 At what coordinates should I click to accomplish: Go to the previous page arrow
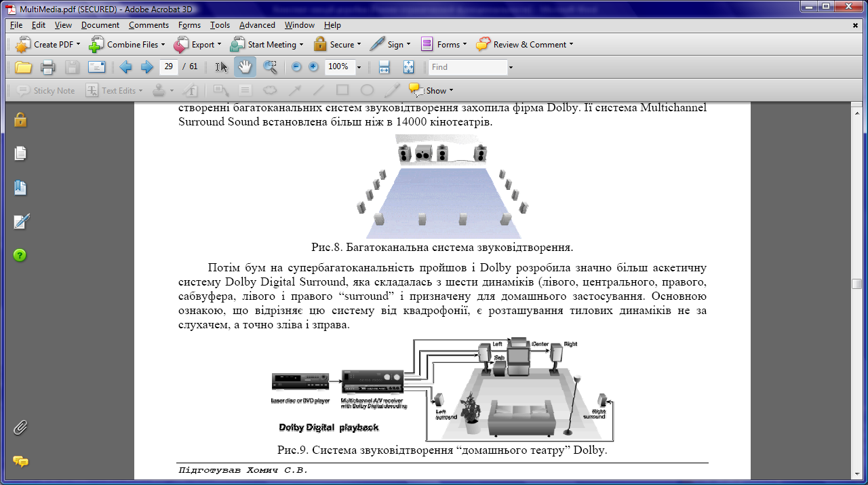tap(125, 66)
